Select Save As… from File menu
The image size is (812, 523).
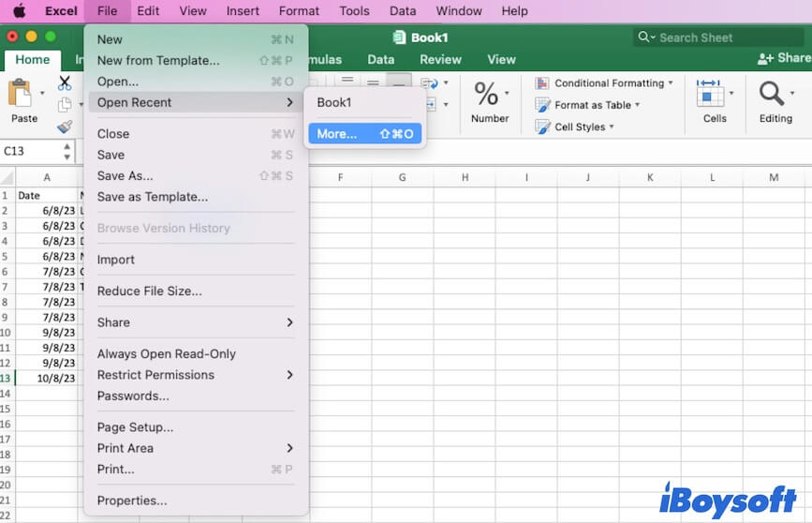point(125,175)
